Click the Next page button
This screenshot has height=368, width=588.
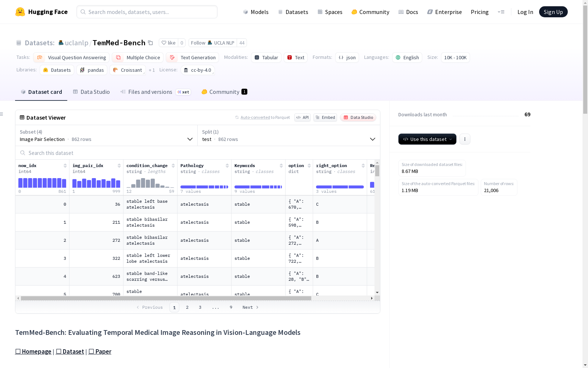click(250, 307)
